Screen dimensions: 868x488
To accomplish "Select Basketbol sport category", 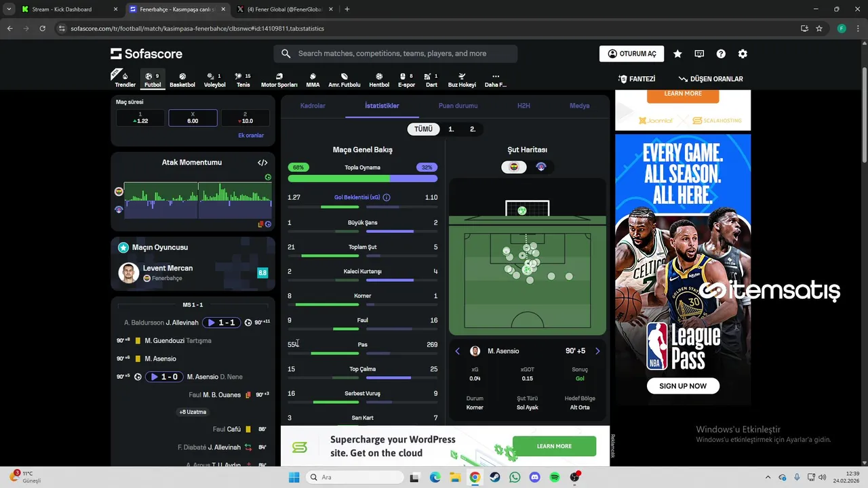I will tap(182, 80).
